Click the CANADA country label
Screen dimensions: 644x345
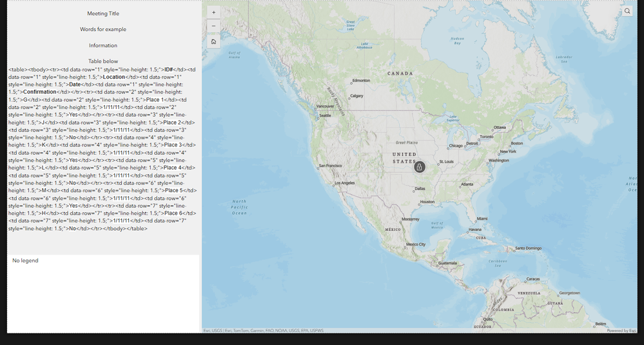click(x=400, y=74)
